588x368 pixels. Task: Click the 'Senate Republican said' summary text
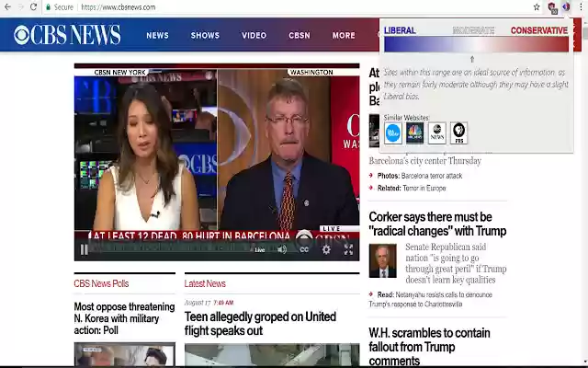456,263
